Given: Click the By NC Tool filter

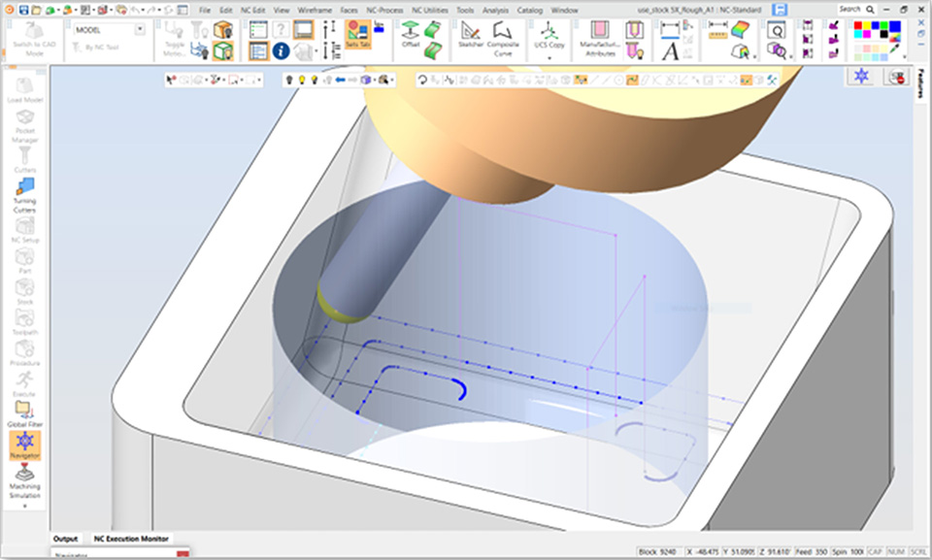Looking at the screenshot, I should point(97,47).
